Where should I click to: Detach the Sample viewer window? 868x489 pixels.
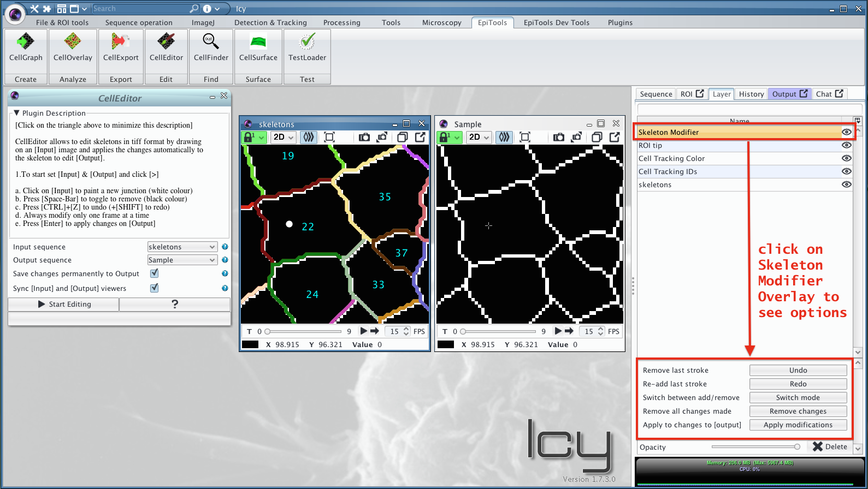[x=615, y=137]
